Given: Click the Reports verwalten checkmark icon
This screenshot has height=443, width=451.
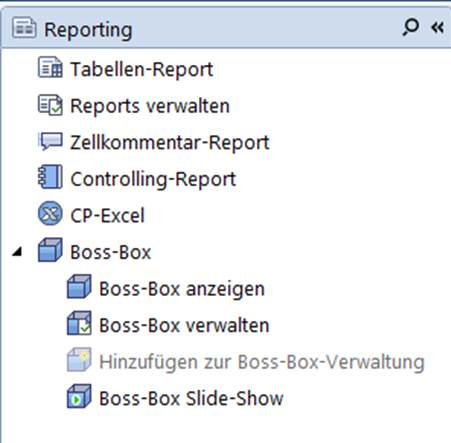Looking at the screenshot, I should 50,105.
